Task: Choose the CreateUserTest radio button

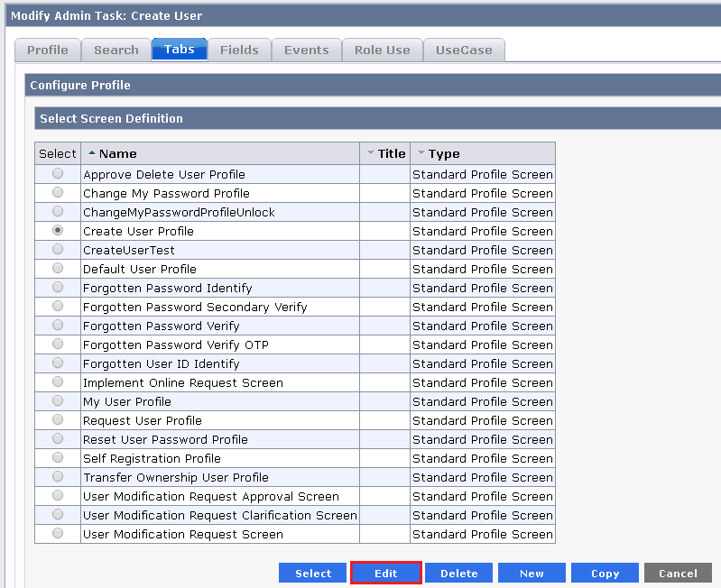Action: point(58,249)
